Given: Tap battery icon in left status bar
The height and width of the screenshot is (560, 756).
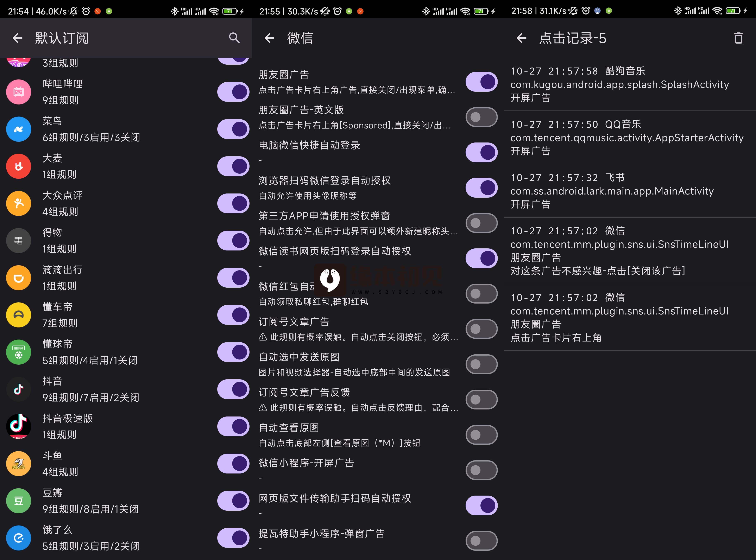Looking at the screenshot, I should click(x=230, y=11).
